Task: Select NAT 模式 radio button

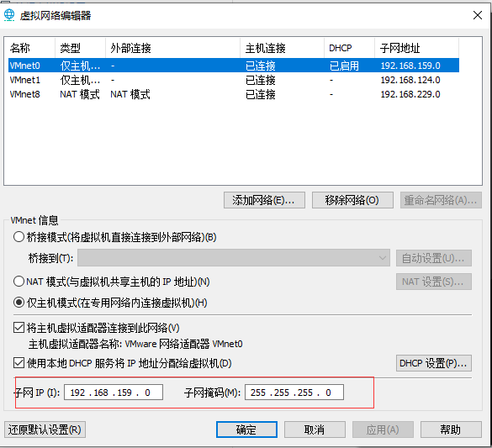Action: click(x=19, y=282)
